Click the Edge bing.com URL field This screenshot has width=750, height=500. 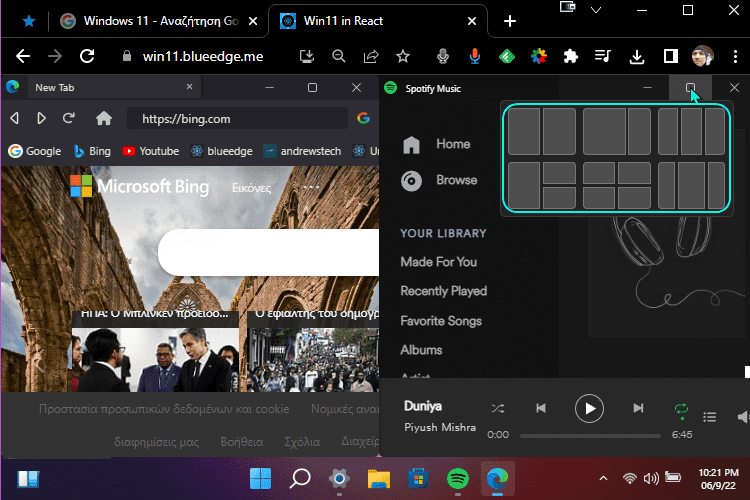[237, 118]
